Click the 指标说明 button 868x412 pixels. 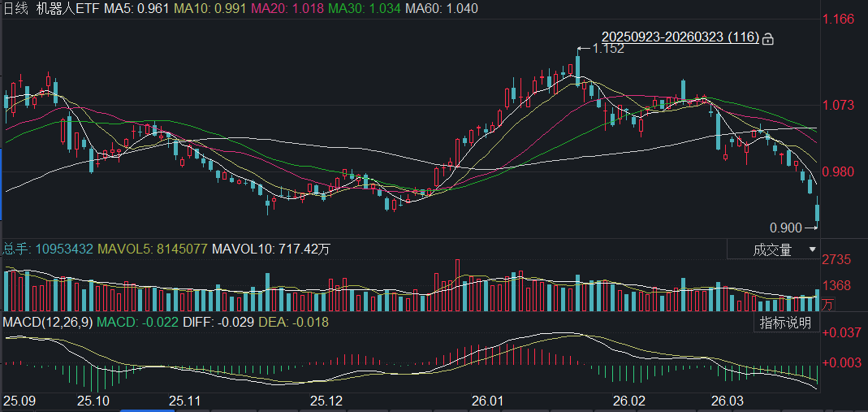coord(785,323)
